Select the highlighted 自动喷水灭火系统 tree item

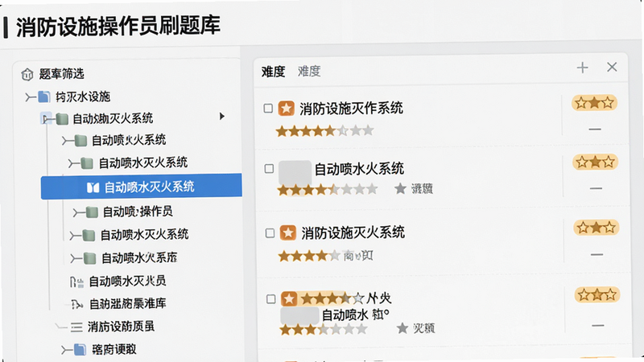pyautogui.click(x=142, y=187)
